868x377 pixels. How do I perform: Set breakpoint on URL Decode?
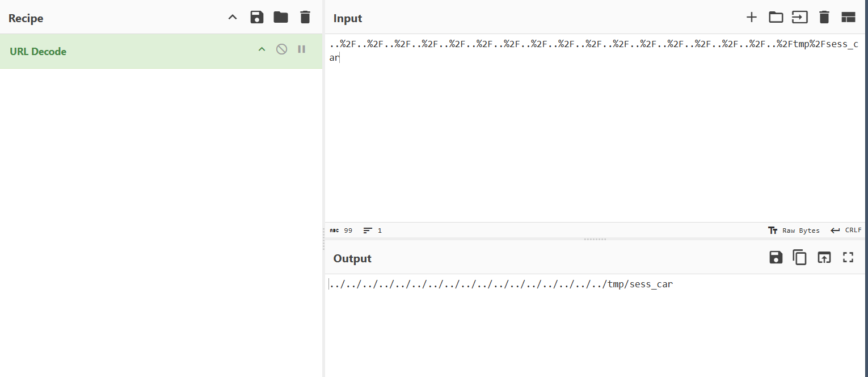[302, 49]
